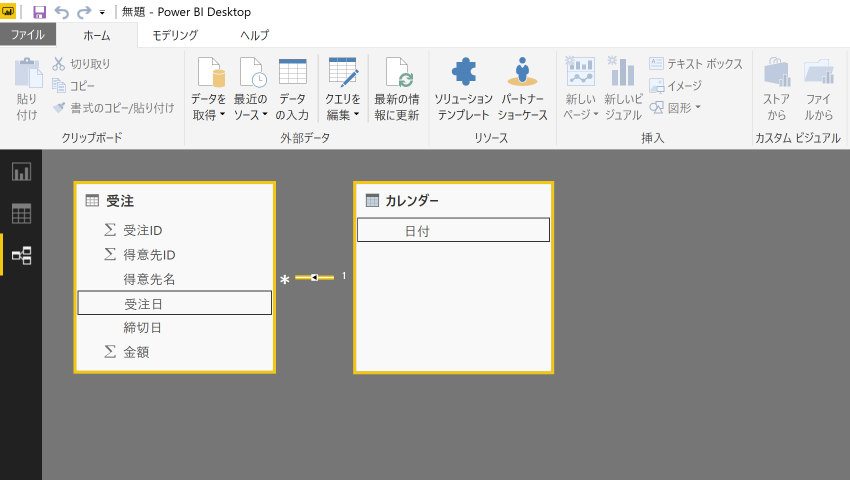Switch to the ヘルプ ribbon tab
Image resolution: width=850 pixels, height=480 pixels.
(x=254, y=35)
